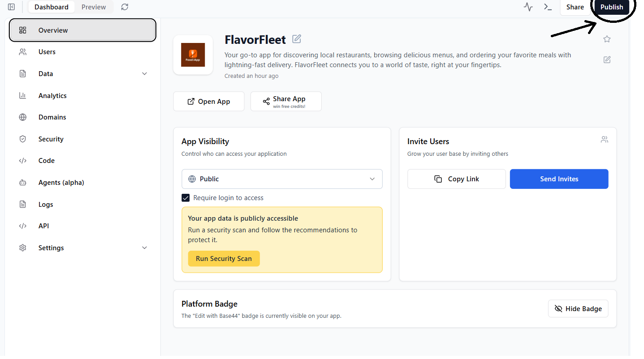Open the console terminal icon
Viewport: 644px width, 359px height.
(548, 7)
